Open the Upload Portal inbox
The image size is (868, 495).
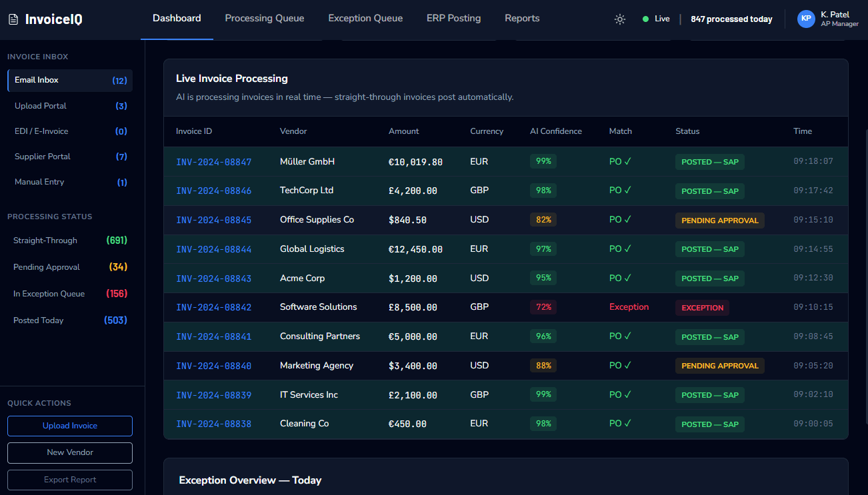(x=70, y=106)
